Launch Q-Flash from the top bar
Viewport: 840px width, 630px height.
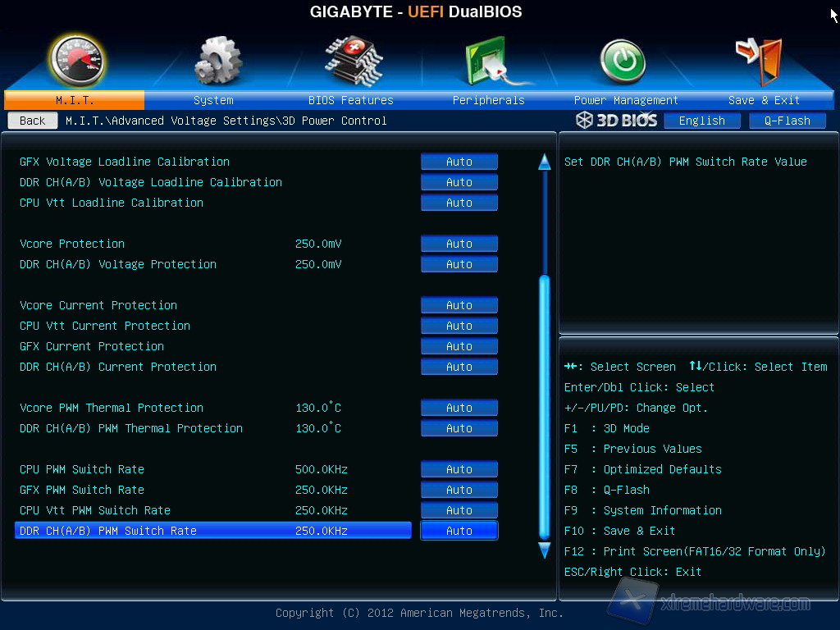pos(787,121)
